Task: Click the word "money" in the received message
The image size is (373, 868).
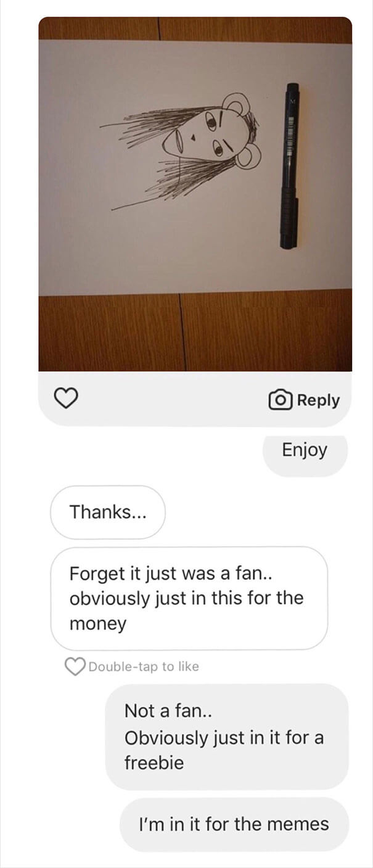Action: tap(97, 624)
